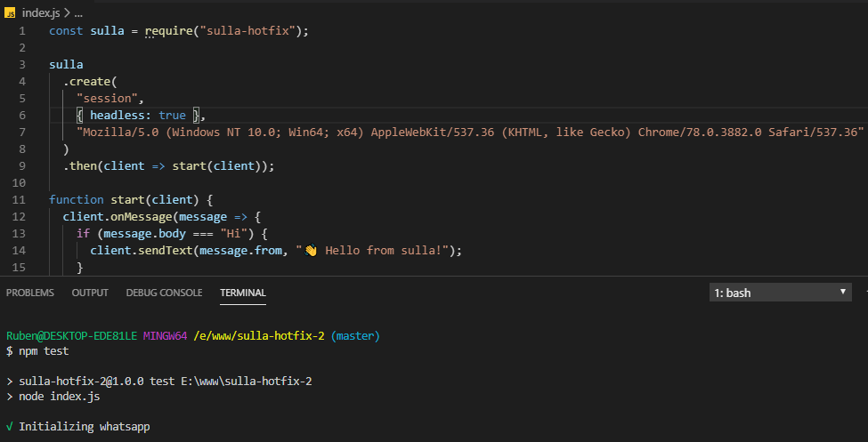
Task: Click the user agent string on line 7
Action: click(470, 133)
